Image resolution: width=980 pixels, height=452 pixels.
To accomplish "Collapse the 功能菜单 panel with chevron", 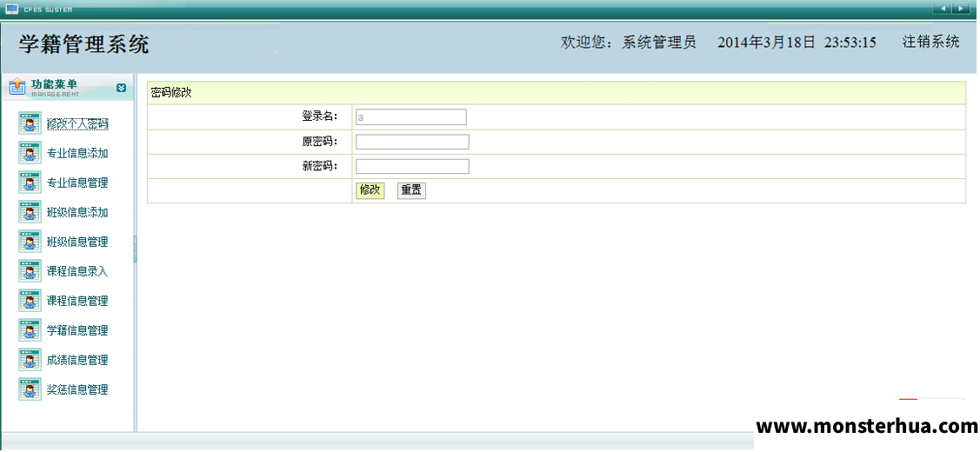I will tap(121, 88).
